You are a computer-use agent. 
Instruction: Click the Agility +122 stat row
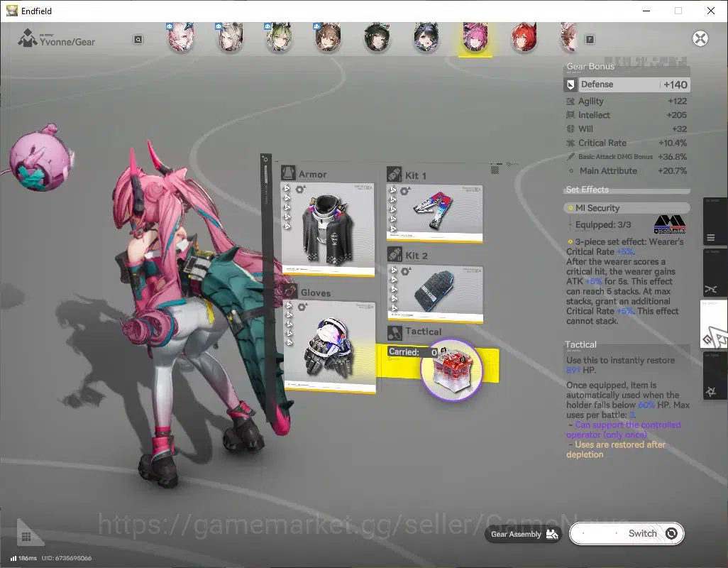(x=627, y=102)
